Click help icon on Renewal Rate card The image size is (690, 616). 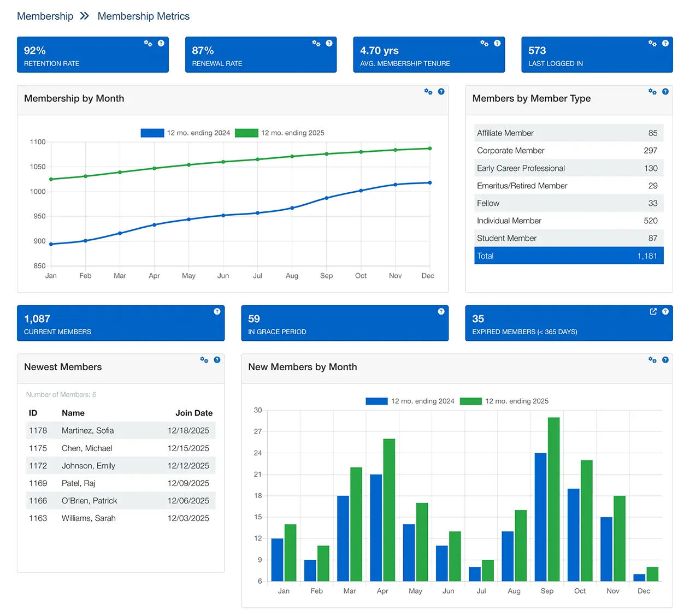[x=329, y=43]
